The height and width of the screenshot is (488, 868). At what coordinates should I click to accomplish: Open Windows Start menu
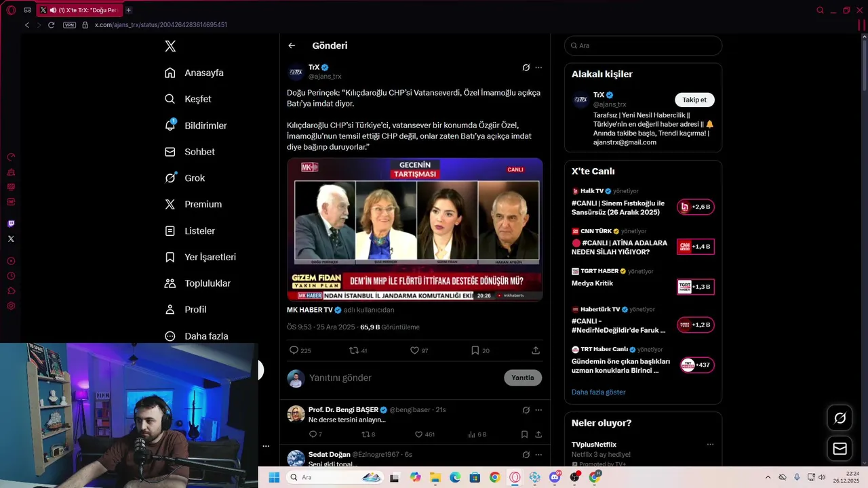274,477
